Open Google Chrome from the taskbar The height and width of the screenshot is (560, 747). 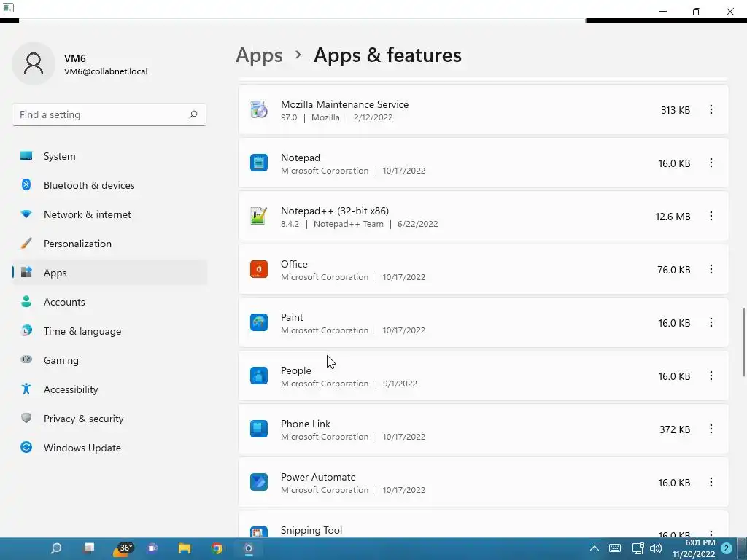click(217, 548)
